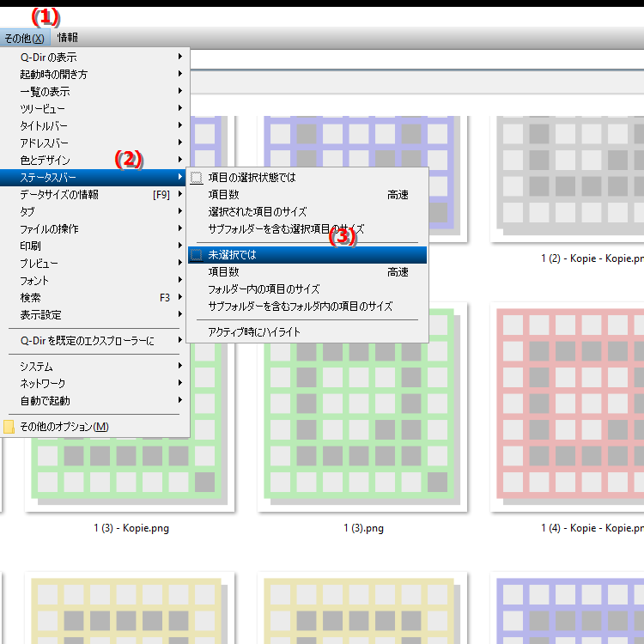Open データサイズの情報 [F9] submenu
The image size is (644, 644).
pos(94,194)
